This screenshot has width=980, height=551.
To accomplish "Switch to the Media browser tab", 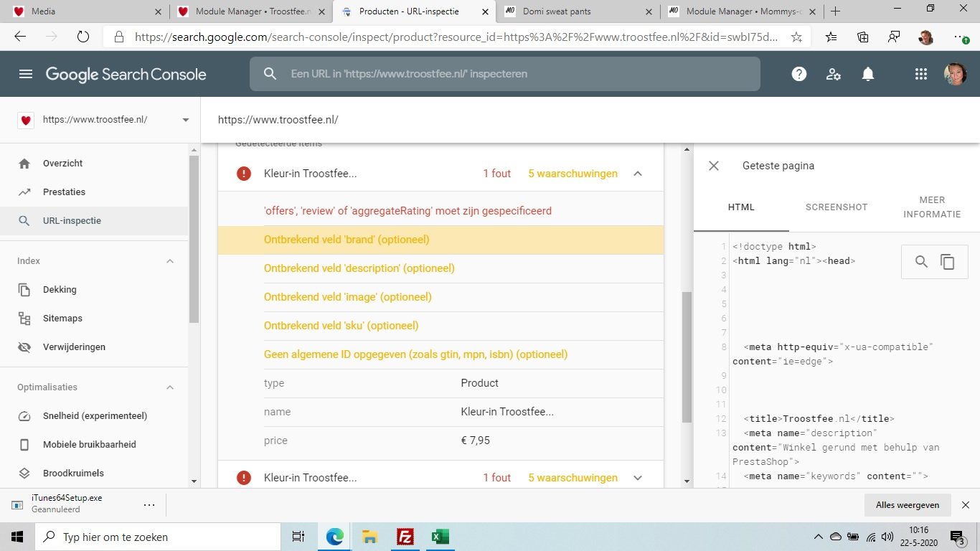I will point(85,11).
